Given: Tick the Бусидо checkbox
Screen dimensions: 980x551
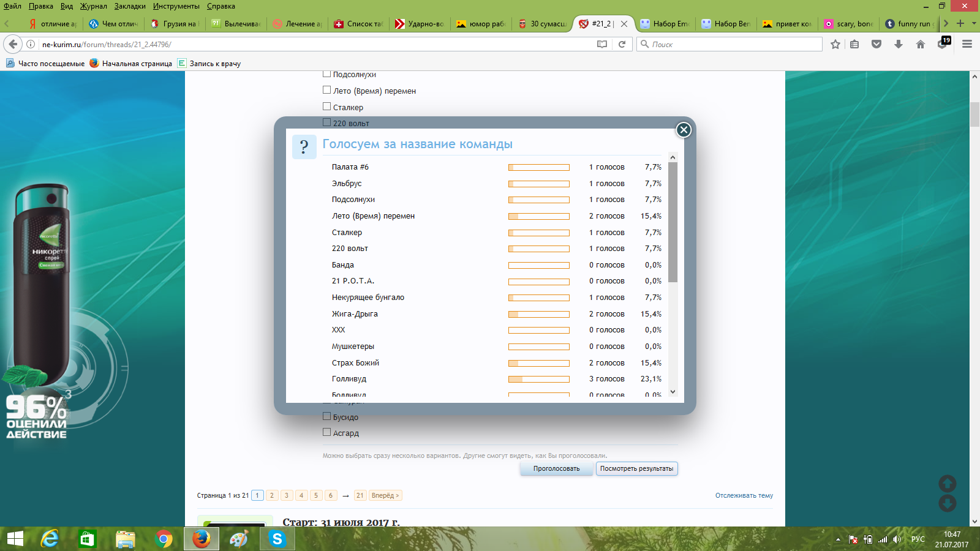Looking at the screenshot, I should [x=327, y=416].
